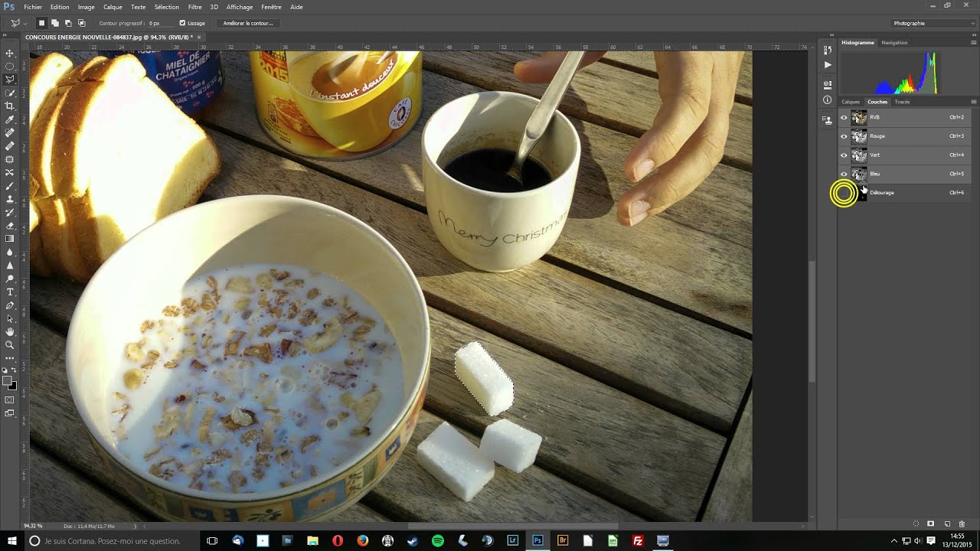The width and height of the screenshot is (980, 551).
Task: Click Save selection as channel icon
Action: (931, 523)
